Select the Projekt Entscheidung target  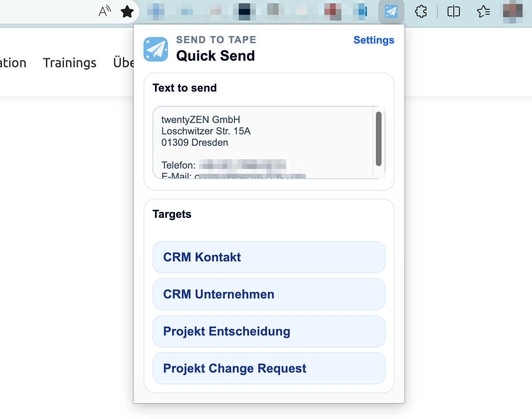tap(269, 331)
